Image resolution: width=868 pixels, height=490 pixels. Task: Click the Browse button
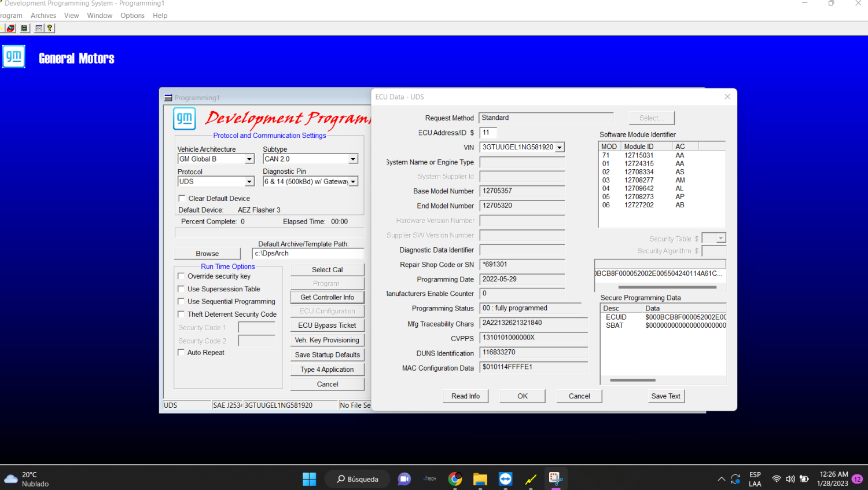pyautogui.click(x=207, y=254)
